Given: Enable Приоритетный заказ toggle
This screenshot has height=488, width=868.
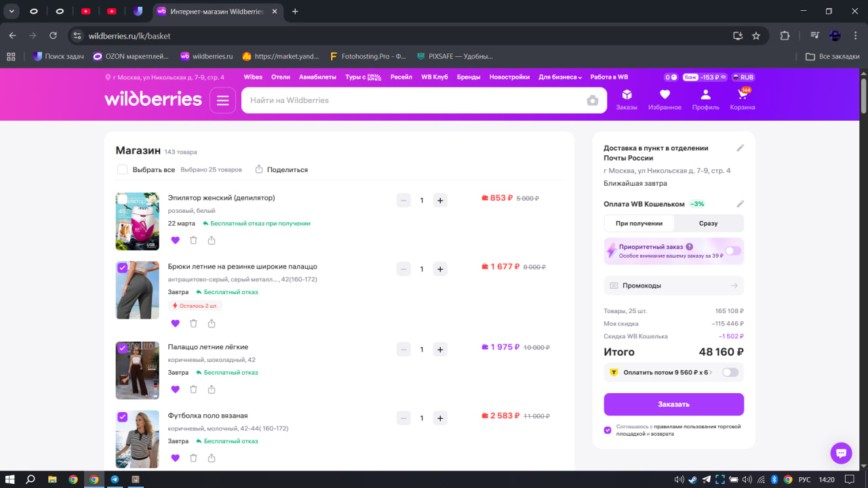Looking at the screenshot, I should coord(733,251).
